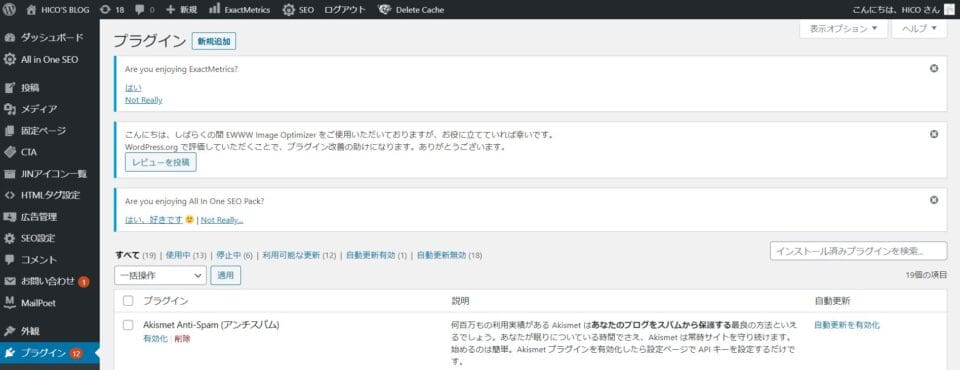Click the 広告管理 sidebar icon
This screenshot has height=370, width=960.
(x=9, y=217)
